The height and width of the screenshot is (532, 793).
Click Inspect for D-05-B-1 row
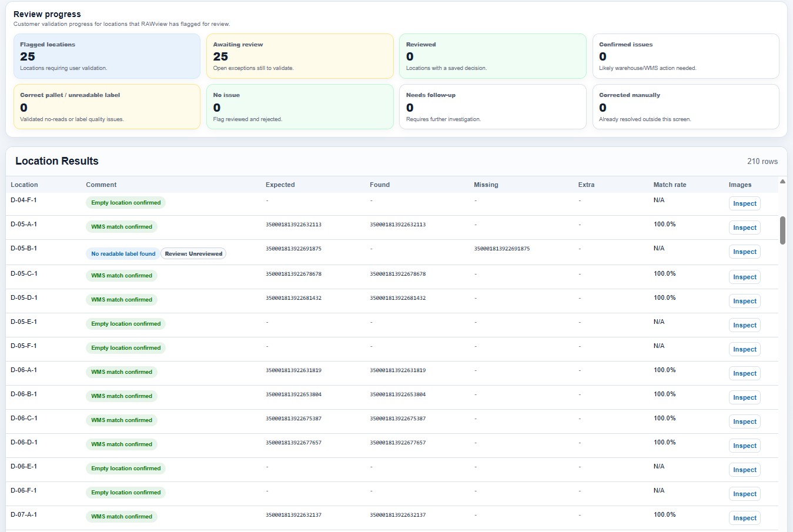(745, 252)
